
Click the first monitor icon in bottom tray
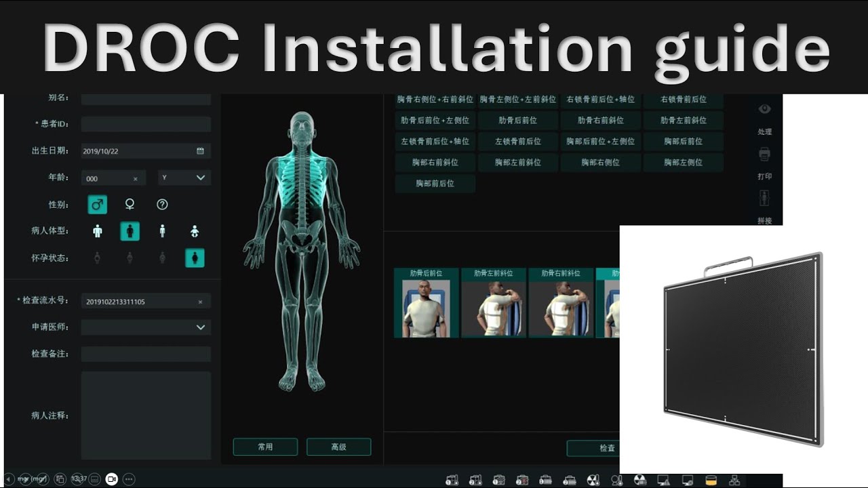click(663, 481)
